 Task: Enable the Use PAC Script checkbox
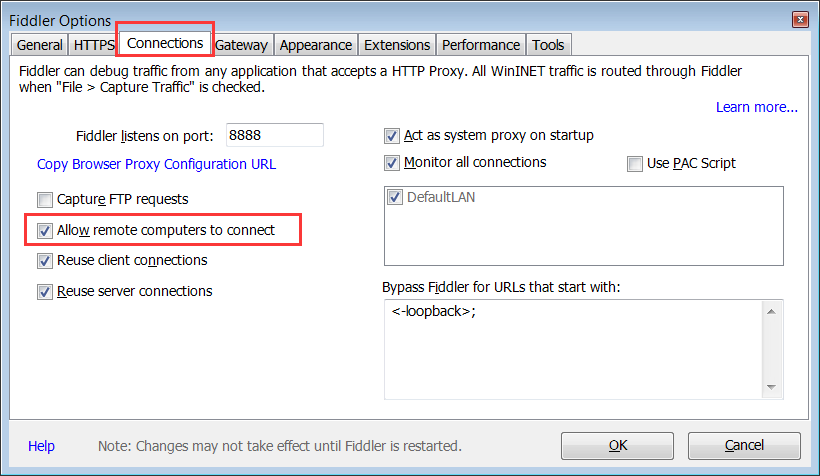[x=635, y=164]
